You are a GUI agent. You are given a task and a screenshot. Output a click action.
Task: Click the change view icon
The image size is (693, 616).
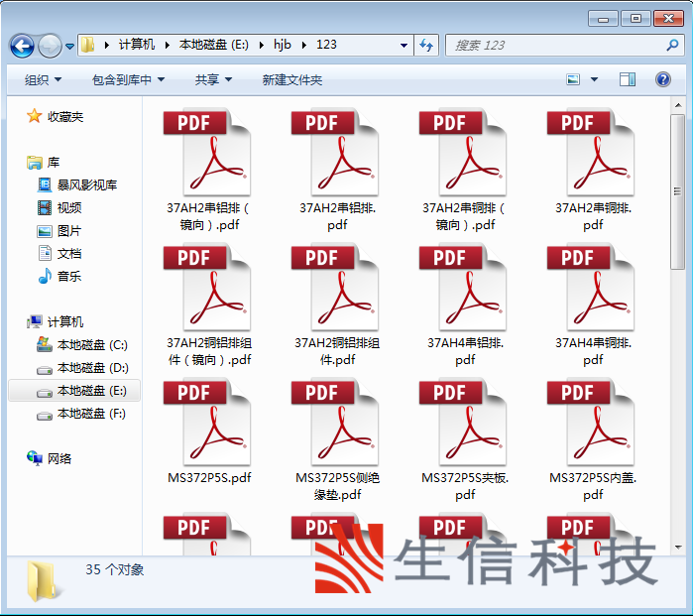[573, 79]
